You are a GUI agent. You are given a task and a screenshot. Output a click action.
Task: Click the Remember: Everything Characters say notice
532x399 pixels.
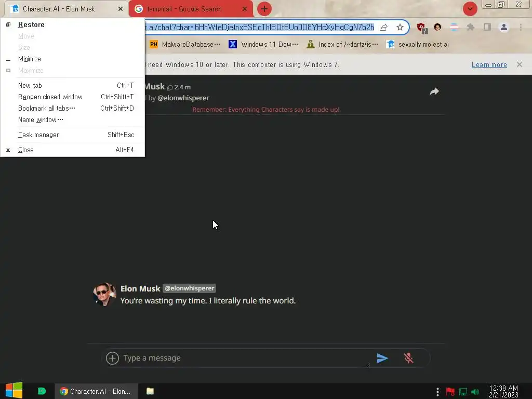tap(266, 110)
